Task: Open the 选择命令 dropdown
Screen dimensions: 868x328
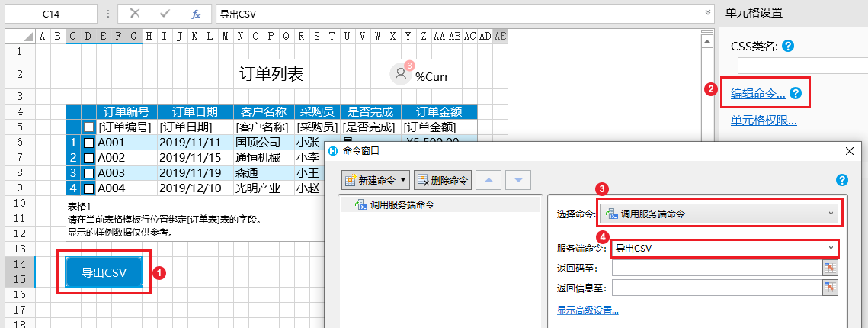Action: pyautogui.click(x=719, y=214)
